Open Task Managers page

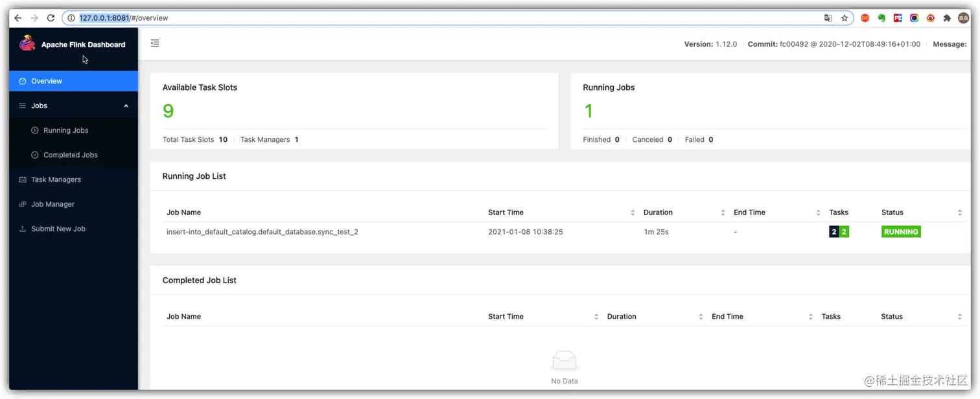(x=73, y=179)
